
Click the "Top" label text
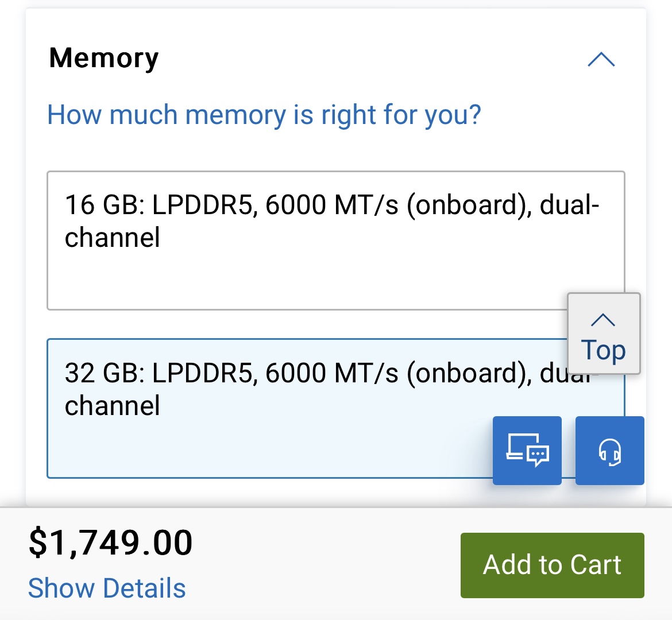pyautogui.click(x=603, y=350)
